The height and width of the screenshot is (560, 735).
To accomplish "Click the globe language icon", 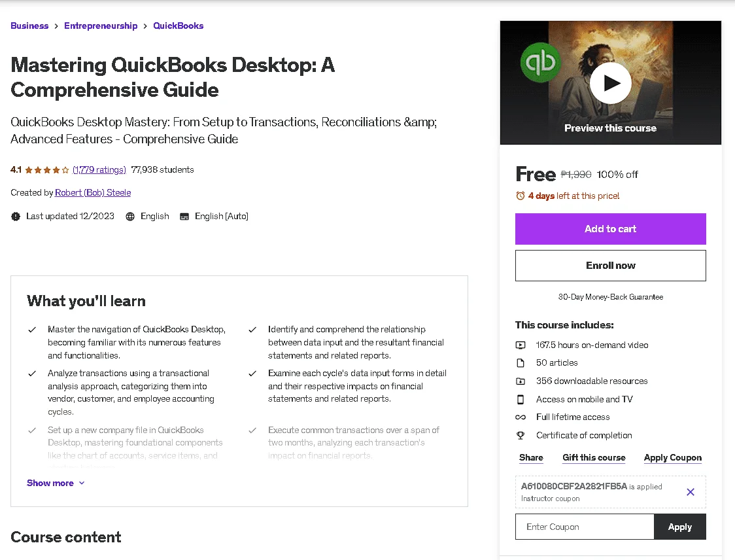I will point(130,216).
